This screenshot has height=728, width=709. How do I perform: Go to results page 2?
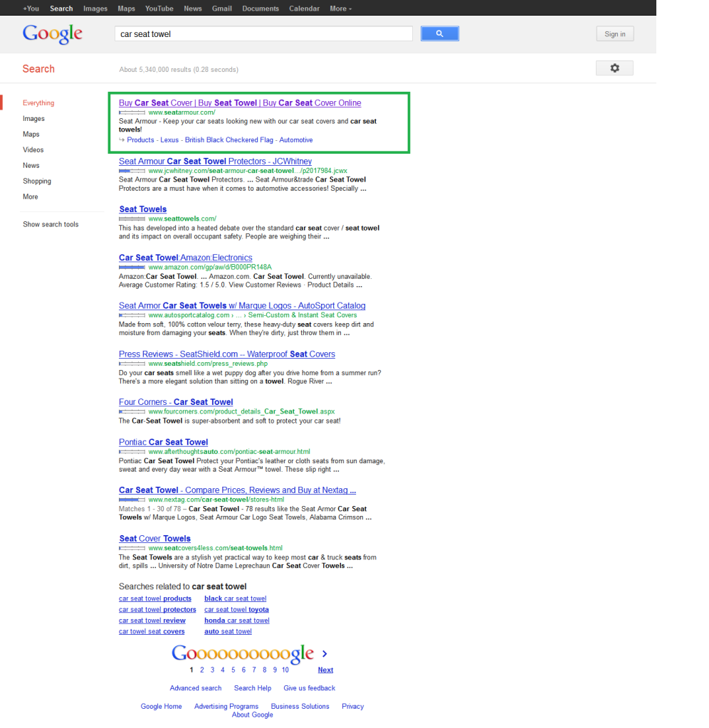202,670
